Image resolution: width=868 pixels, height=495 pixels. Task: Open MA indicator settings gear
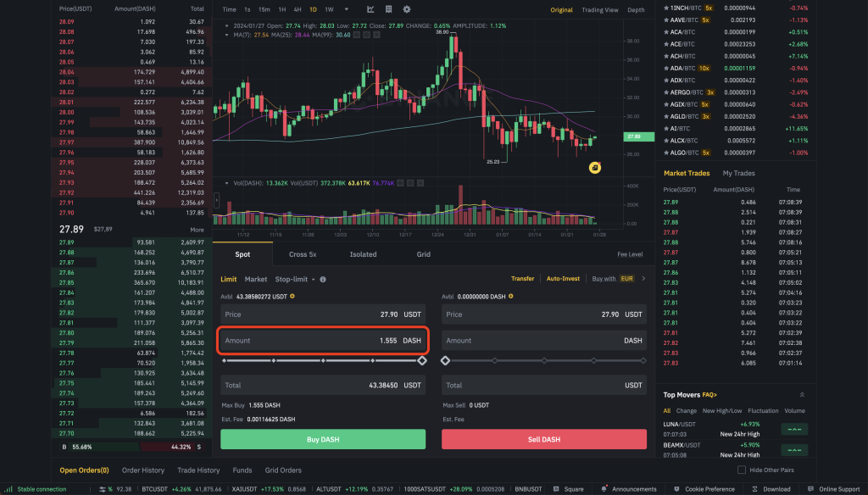(366, 35)
